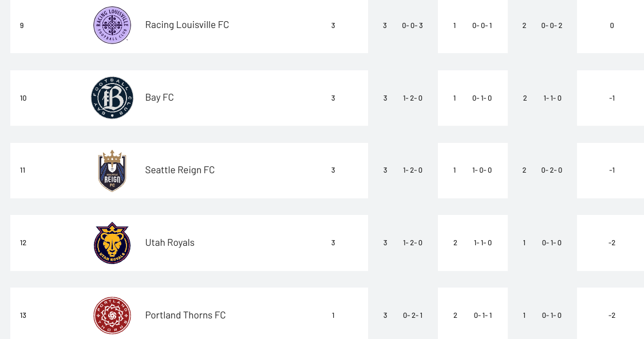
Task: Select the Utah Royals team name
Action: click(169, 242)
